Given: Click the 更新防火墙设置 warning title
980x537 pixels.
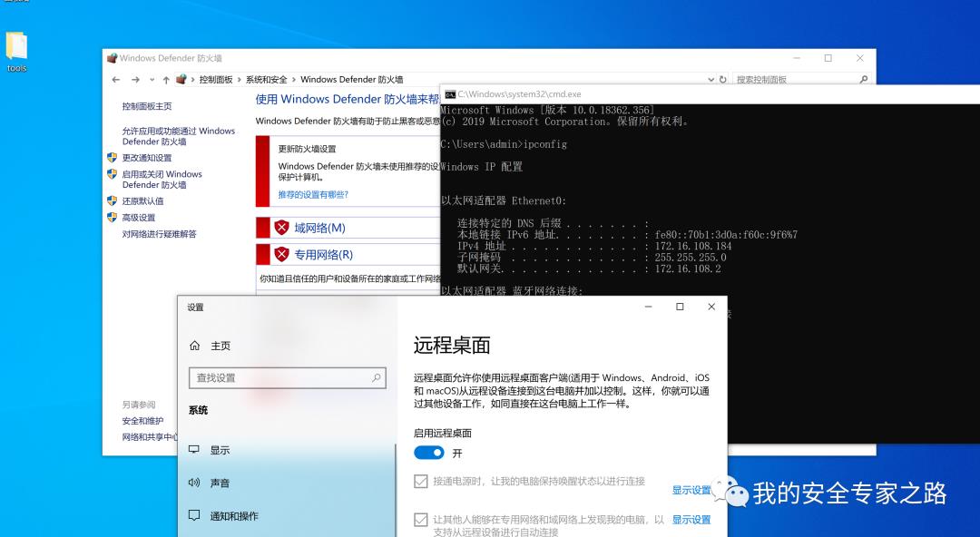Looking at the screenshot, I should [x=307, y=149].
